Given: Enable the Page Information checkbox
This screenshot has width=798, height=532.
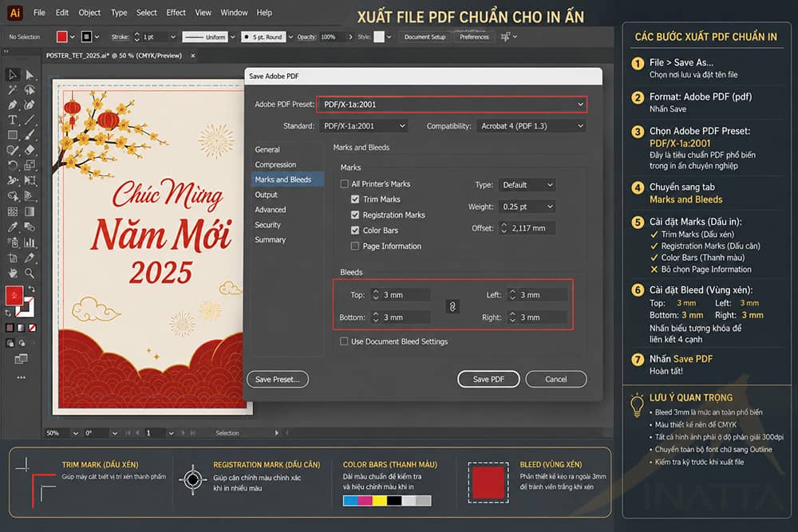Looking at the screenshot, I should tap(355, 246).
